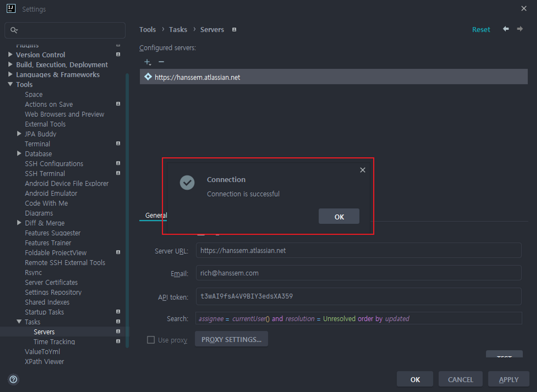Click the remove server minus icon
Image resolution: width=537 pixels, height=392 pixels.
tap(161, 62)
